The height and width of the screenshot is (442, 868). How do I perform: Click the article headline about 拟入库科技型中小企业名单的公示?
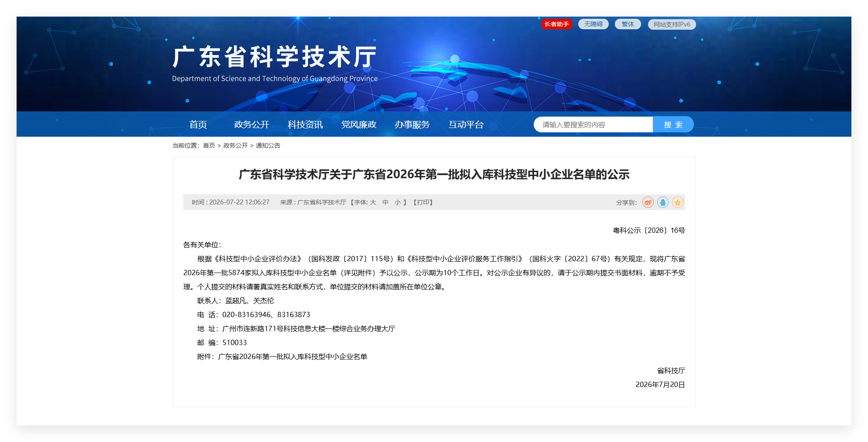434,174
